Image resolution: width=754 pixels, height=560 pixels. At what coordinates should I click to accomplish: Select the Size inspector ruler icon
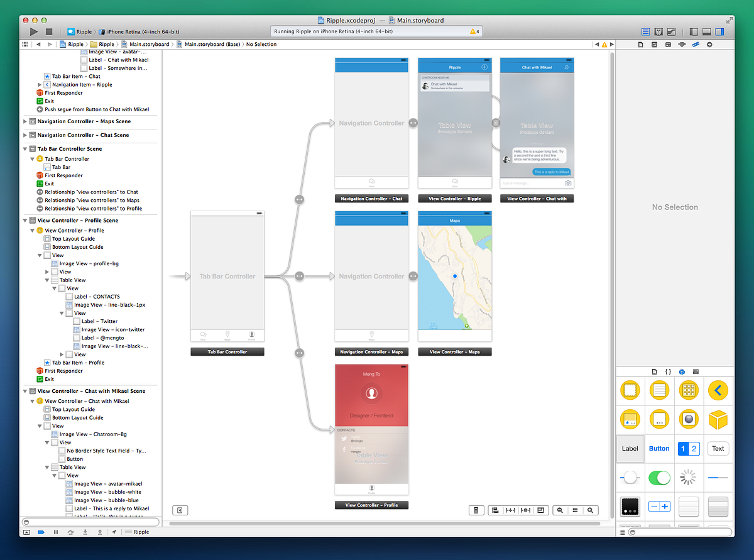(x=695, y=45)
